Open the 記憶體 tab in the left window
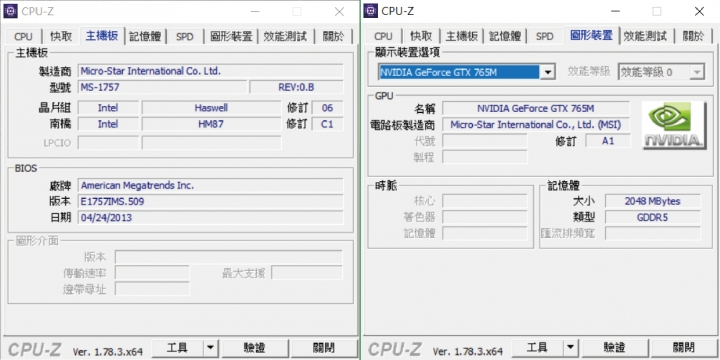 point(145,36)
